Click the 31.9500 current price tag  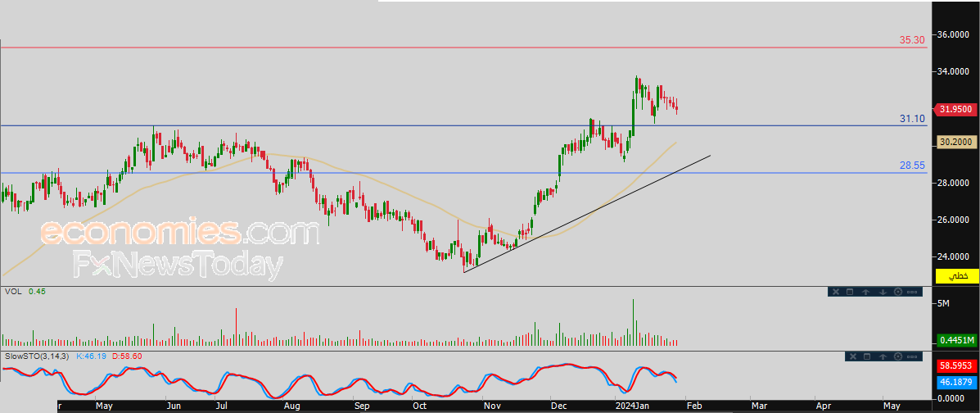tap(956, 110)
